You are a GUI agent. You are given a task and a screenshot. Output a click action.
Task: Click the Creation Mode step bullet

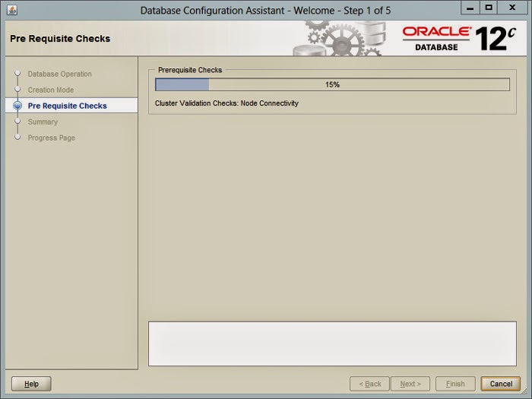point(17,89)
